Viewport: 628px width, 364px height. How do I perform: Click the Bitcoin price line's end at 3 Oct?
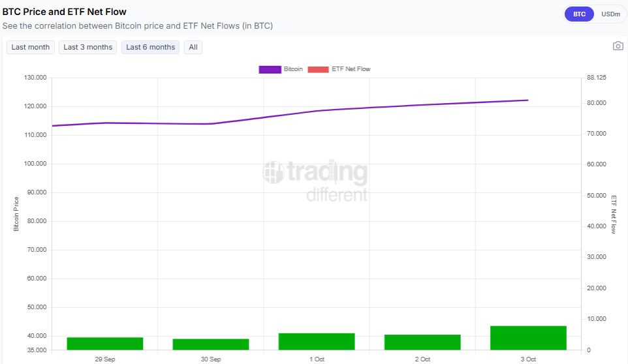click(x=527, y=100)
